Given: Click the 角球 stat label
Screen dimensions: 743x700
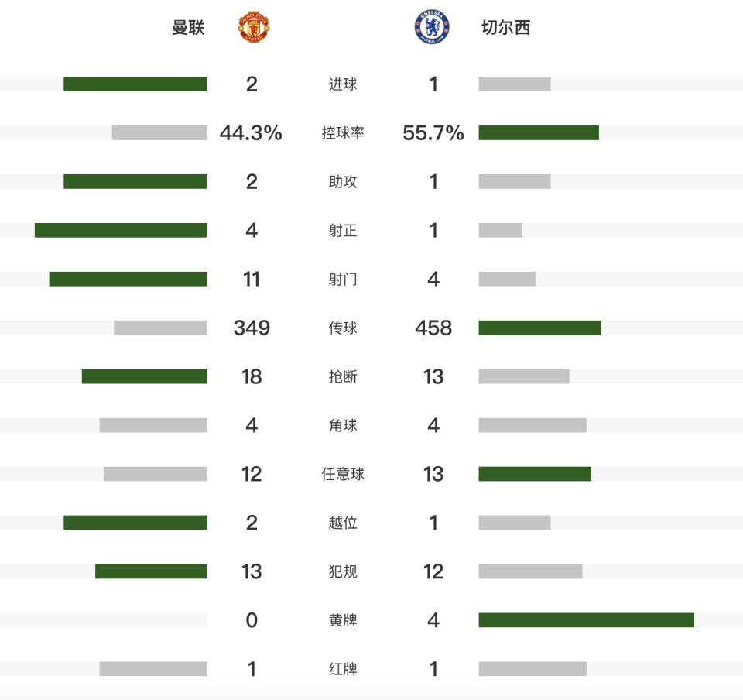Looking at the screenshot, I should pyautogui.click(x=343, y=425).
